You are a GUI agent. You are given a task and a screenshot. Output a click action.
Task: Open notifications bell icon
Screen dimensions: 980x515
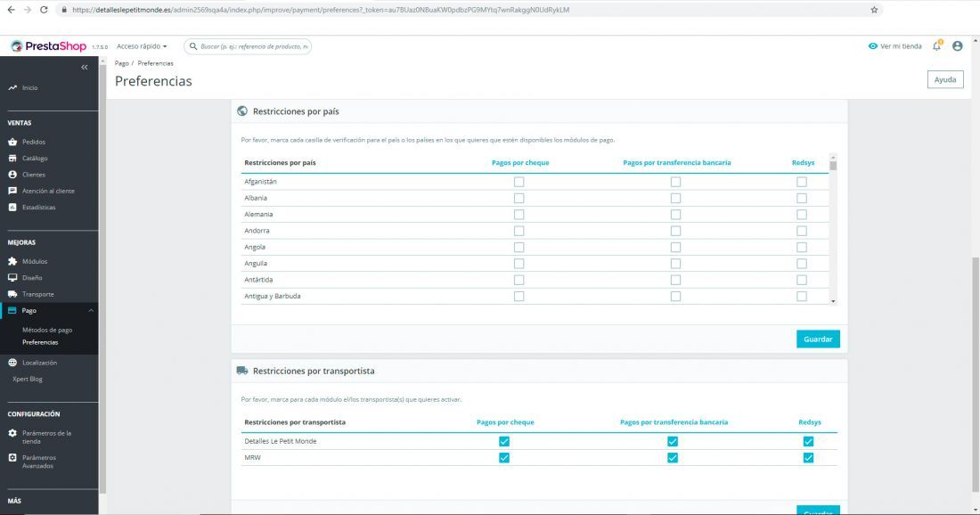936,45
